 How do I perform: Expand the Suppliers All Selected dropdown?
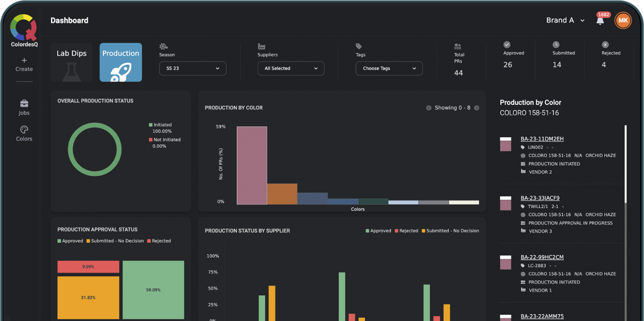pyautogui.click(x=291, y=68)
